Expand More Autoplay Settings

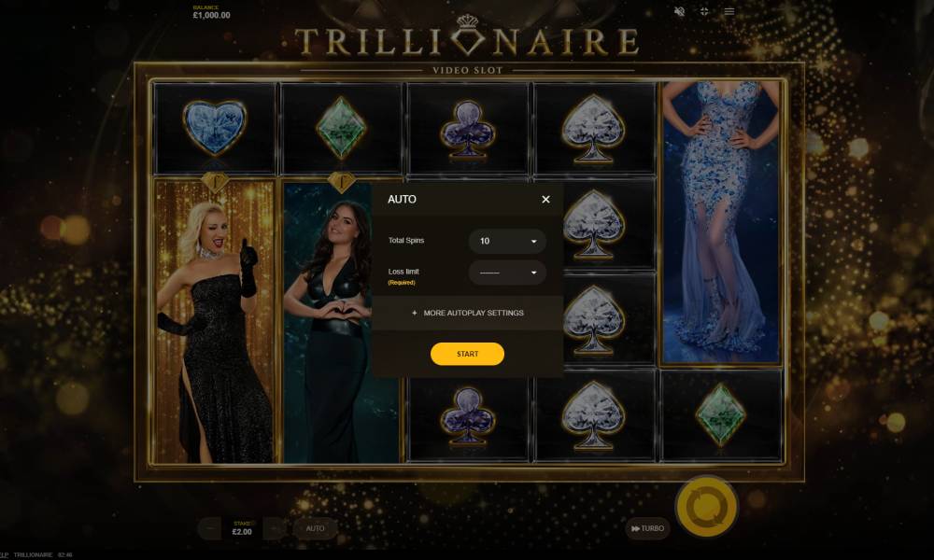(x=468, y=313)
